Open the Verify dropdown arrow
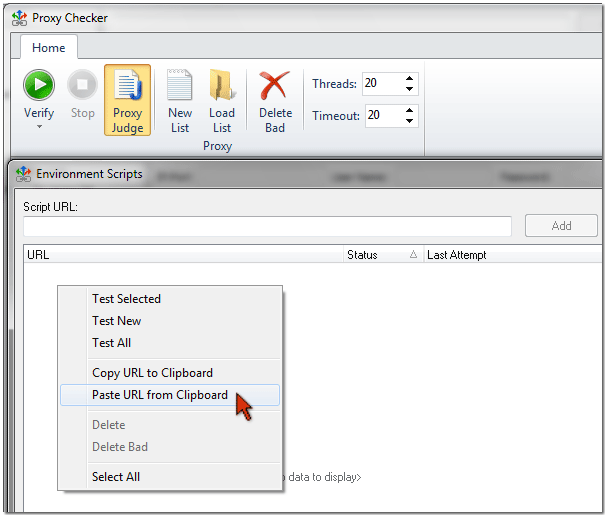Screen dimensions: 607x517 [39, 127]
